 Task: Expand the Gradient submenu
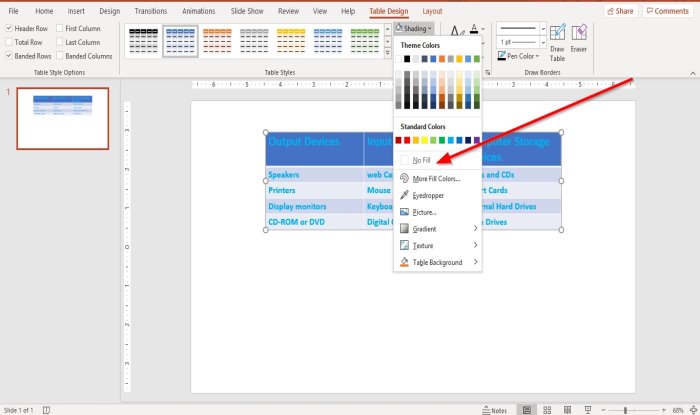[x=438, y=229]
